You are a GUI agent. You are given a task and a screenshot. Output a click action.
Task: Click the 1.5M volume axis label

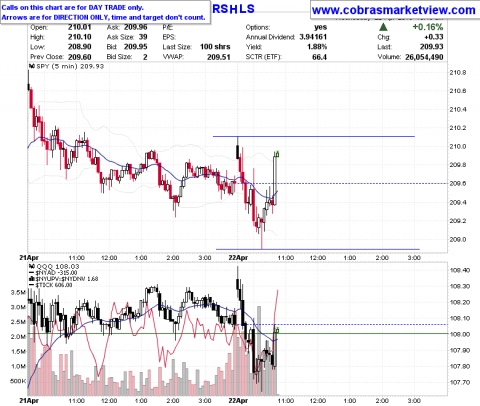pos(18,352)
